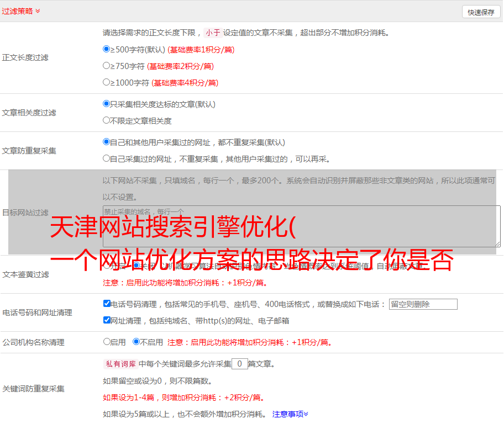This screenshot has width=504, height=424.
Task: Select 自己和其他用户采集过的网址 no-repeat option
Action: pos(107,142)
